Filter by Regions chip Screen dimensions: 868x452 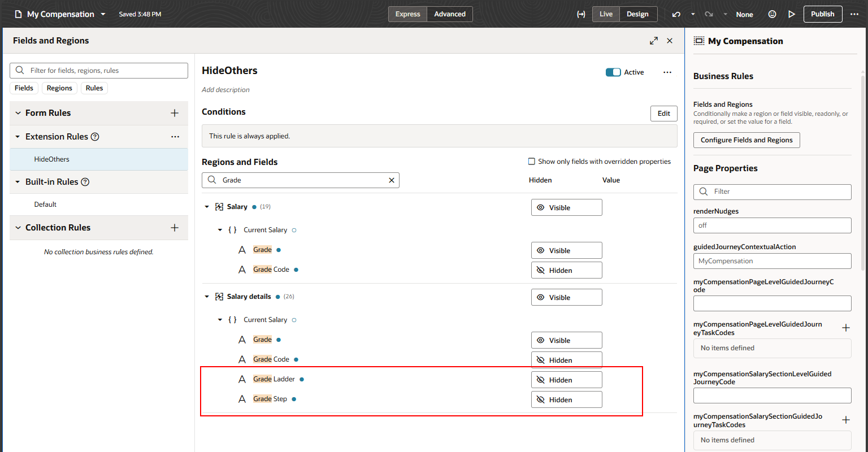pyautogui.click(x=59, y=88)
